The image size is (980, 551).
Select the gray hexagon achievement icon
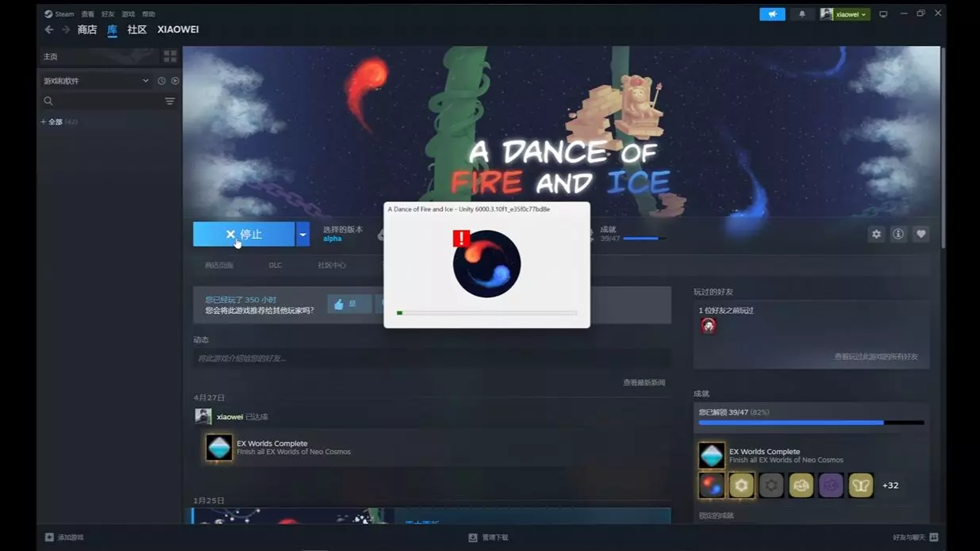pyautogui.click(x=771, y=485)
